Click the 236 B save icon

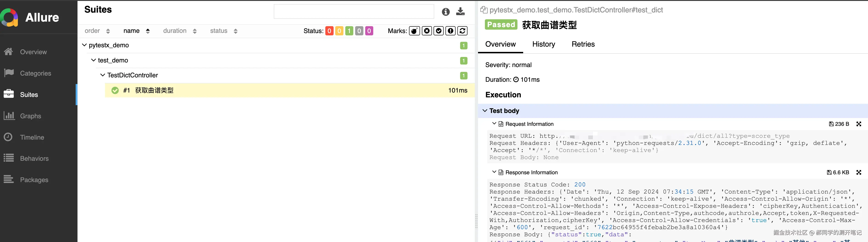831,124
